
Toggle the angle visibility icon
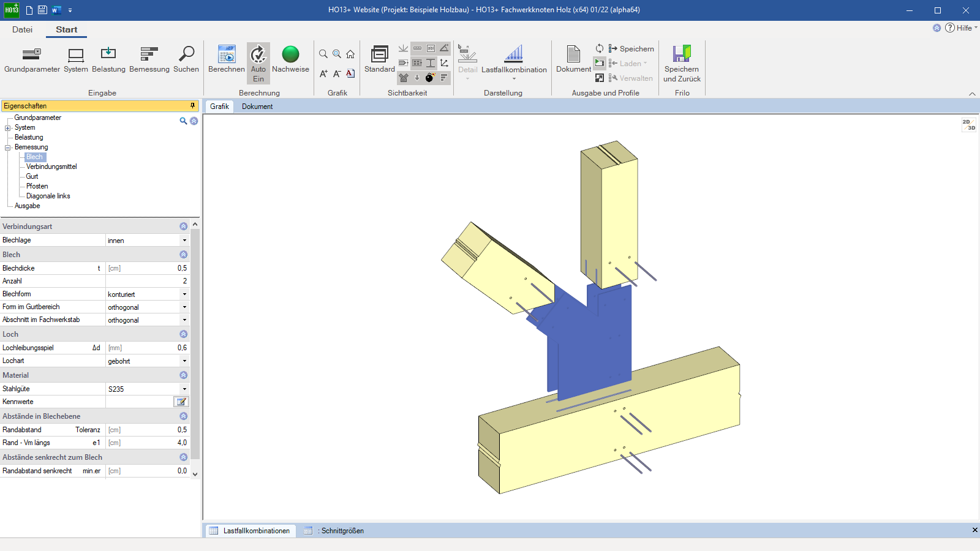coord(444,48)
